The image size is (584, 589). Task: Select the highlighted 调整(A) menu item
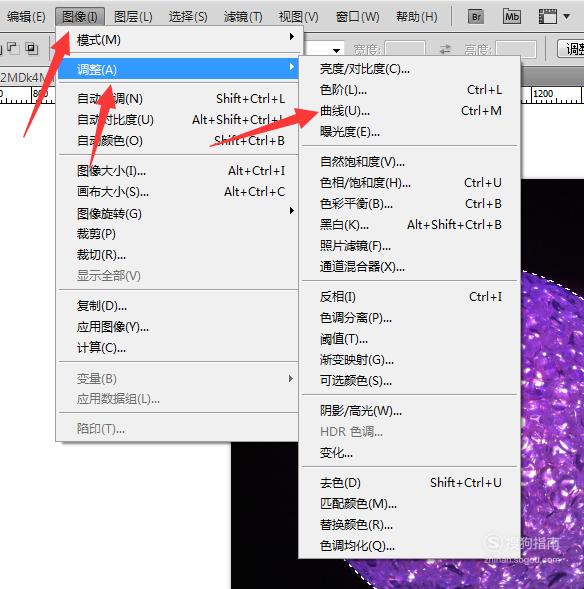tap(178, 70)
